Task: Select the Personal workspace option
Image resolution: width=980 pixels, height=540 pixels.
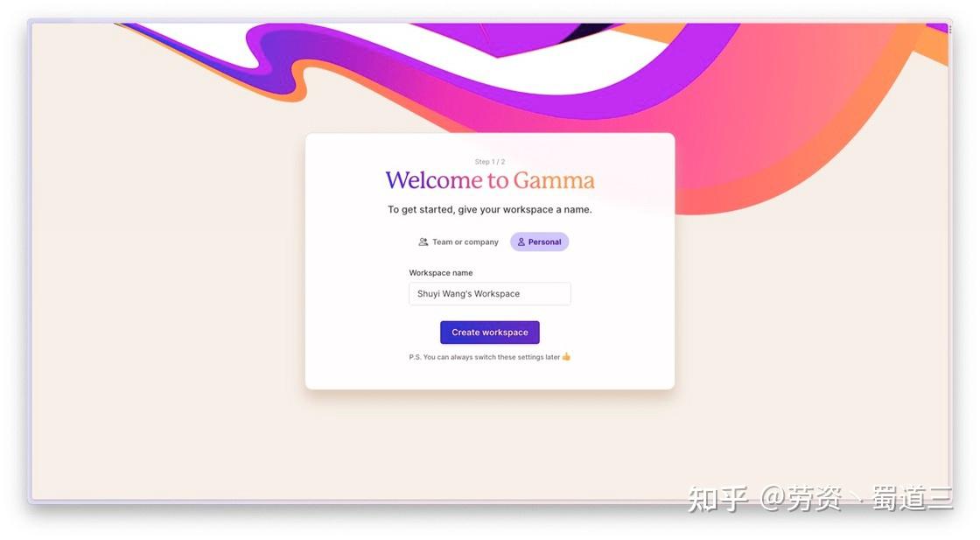Action: click(x=539, y=242)
